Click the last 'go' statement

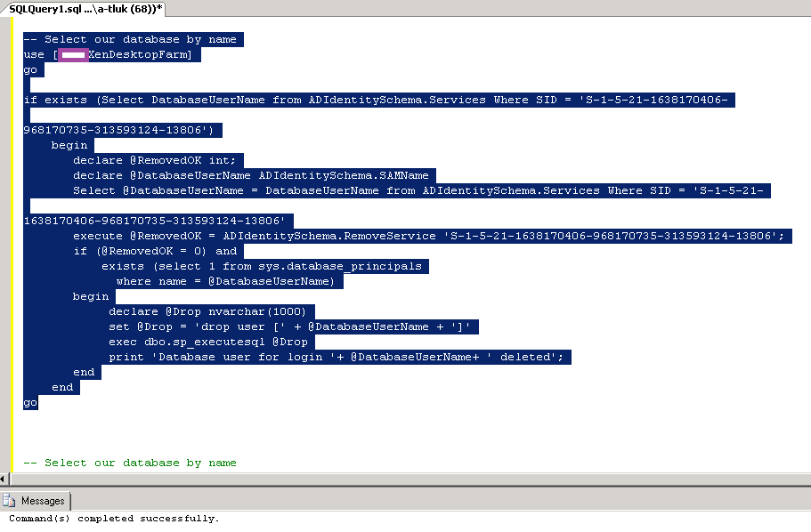[30, 403]
